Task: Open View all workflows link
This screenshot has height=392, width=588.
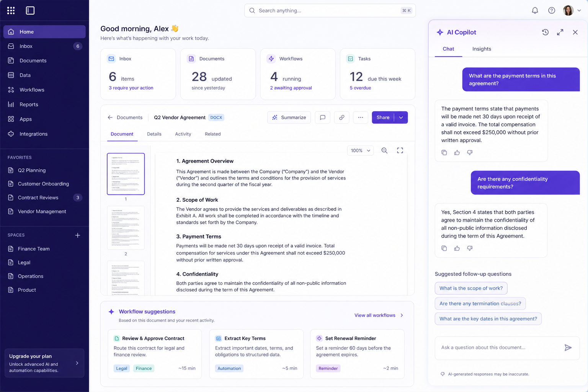Action: pos(379,315)
